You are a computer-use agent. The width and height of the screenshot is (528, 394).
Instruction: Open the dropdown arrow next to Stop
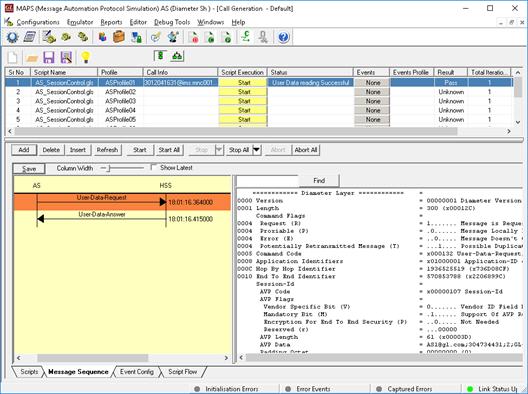pyautogui.click(x=219, y=150)
